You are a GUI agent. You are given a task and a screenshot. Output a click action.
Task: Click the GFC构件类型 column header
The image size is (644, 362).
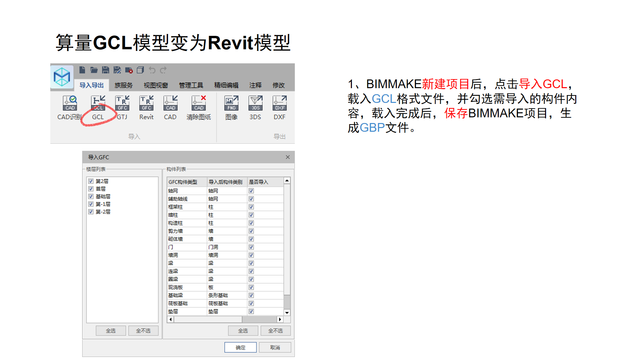pos(187,182)
